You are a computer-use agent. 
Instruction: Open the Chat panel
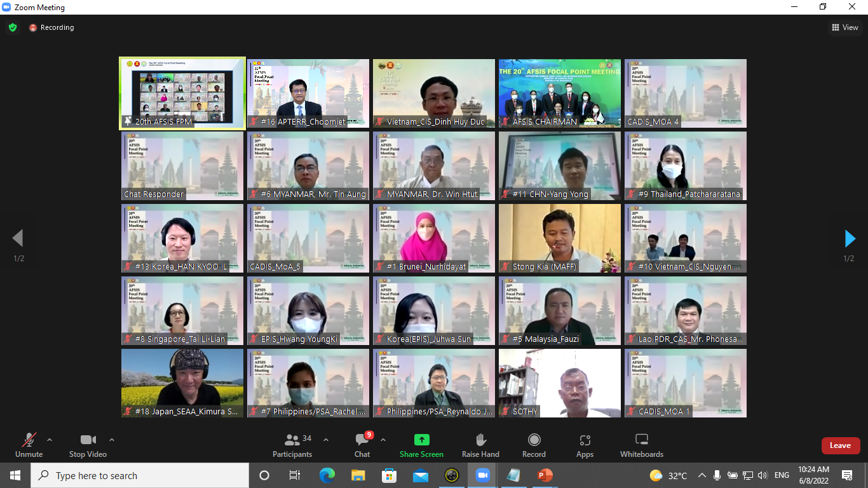(x=362, y=445)
